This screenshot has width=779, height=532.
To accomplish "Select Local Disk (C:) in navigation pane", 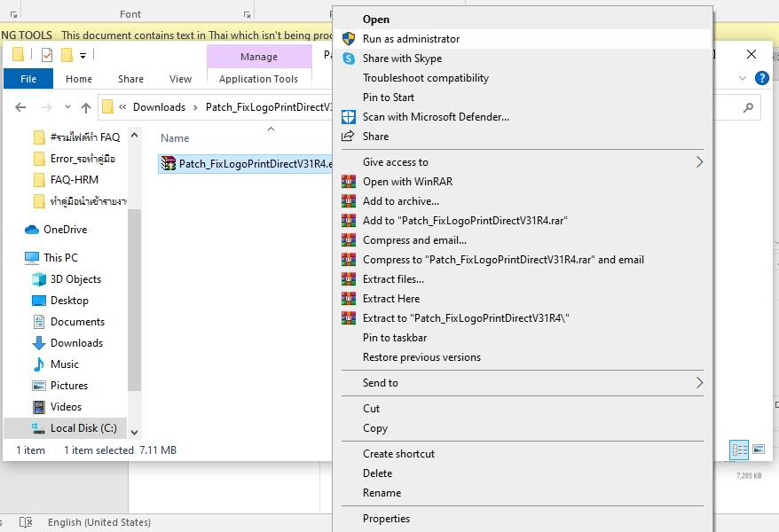I will tap(83, 428).
